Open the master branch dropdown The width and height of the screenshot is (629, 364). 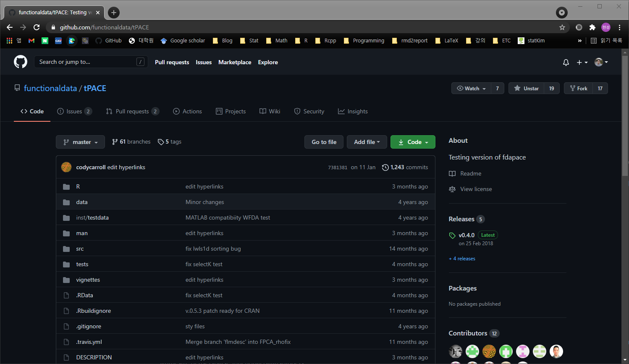click(x=80, y=142)
